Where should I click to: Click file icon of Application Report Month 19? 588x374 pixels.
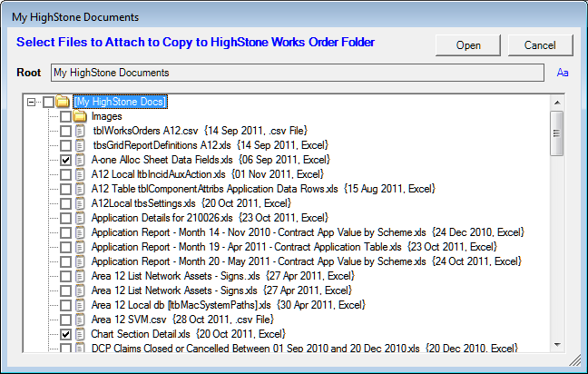pyautogui.click(x=80, y=247)
